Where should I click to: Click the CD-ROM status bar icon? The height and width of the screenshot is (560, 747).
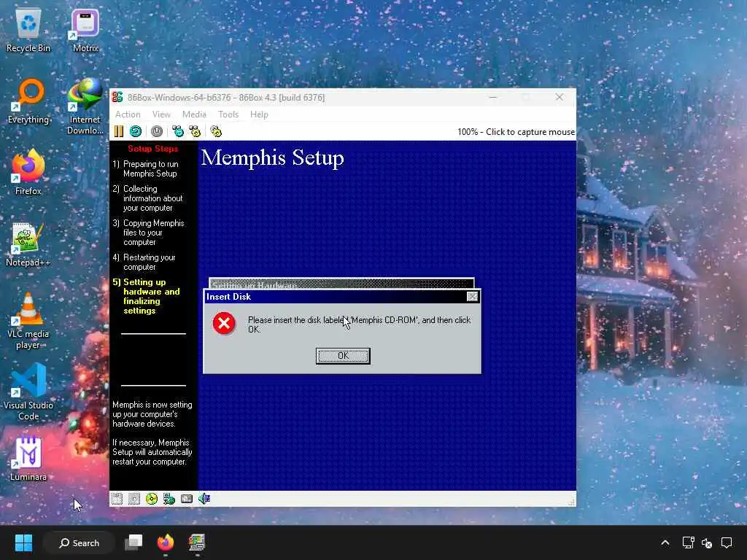152,499
